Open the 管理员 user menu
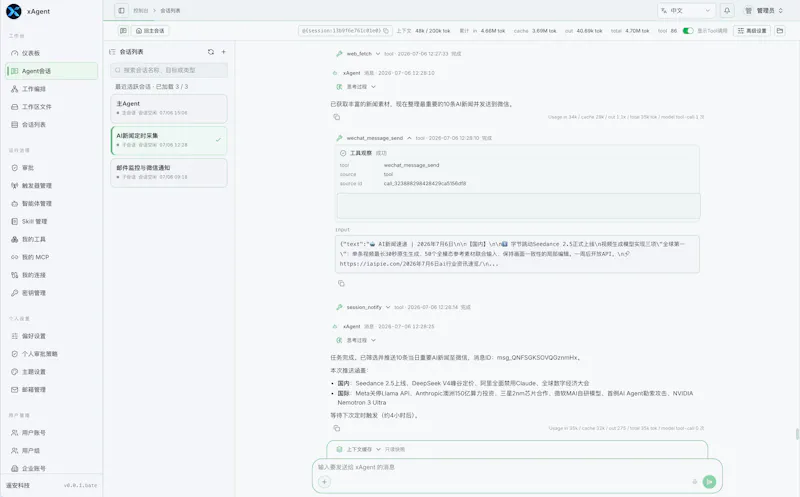Image resolution: width=800 pixels, height=497 pixels. 763,10
